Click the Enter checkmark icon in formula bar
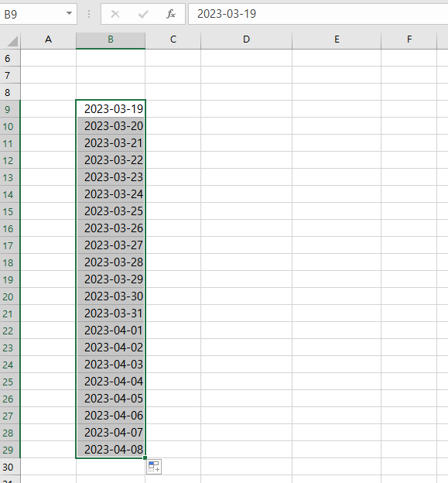 pos(143,14)
